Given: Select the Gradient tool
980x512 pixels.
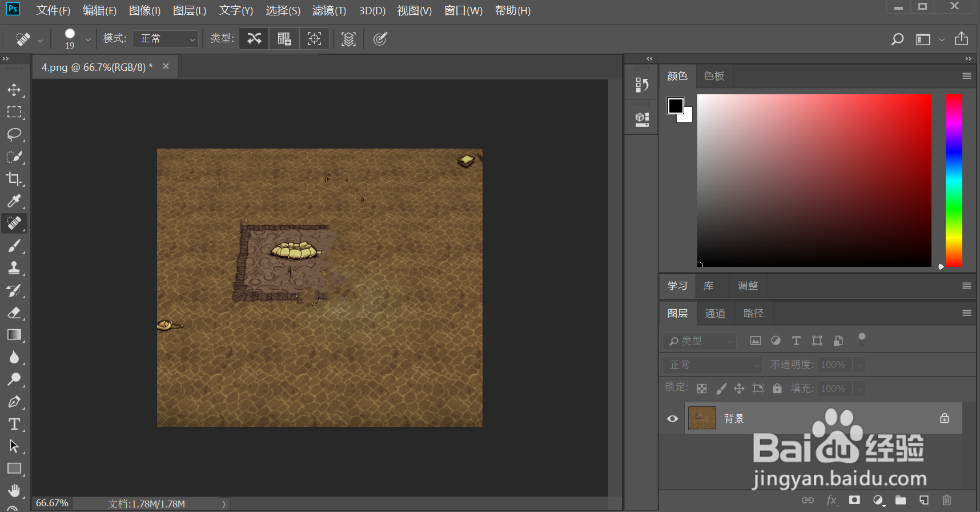Looking at the screenshot, I should tap(14, 335).
